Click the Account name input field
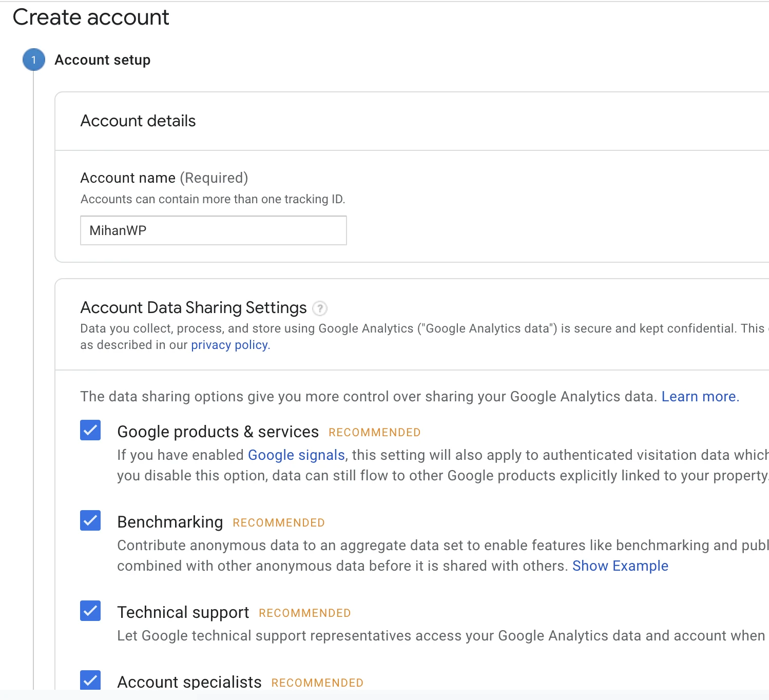Screen dimensions: 769x700 tap(214, 230)
